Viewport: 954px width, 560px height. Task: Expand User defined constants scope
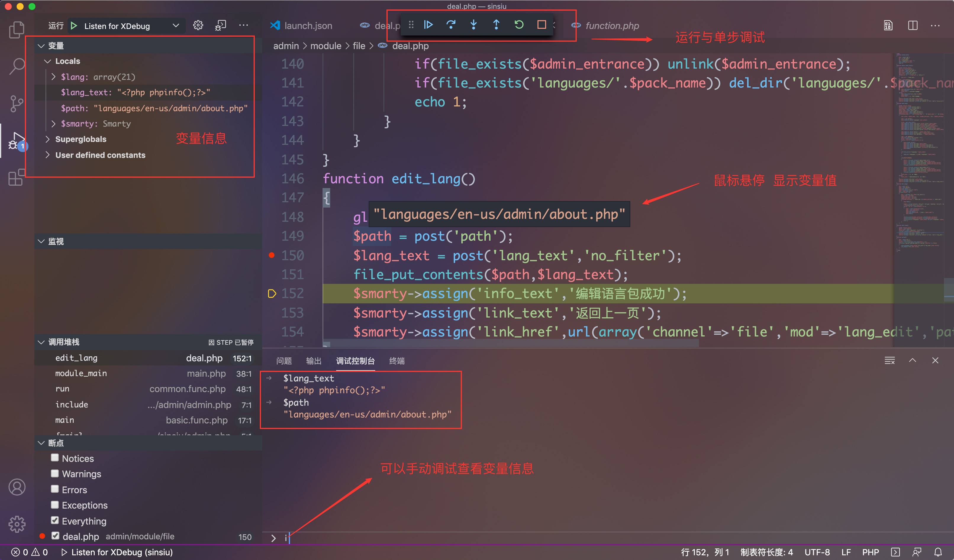click(x=48, y=155)
